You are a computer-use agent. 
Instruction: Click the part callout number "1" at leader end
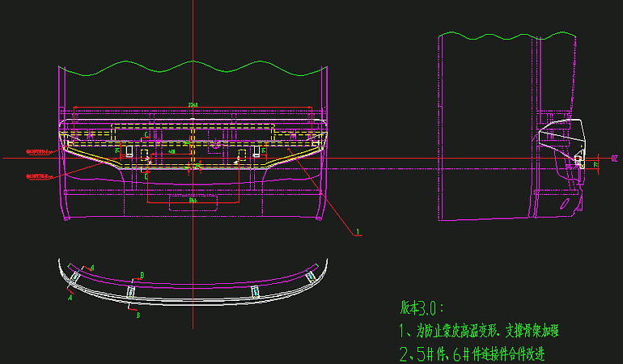pyautogui.click(x=358, y=231)
